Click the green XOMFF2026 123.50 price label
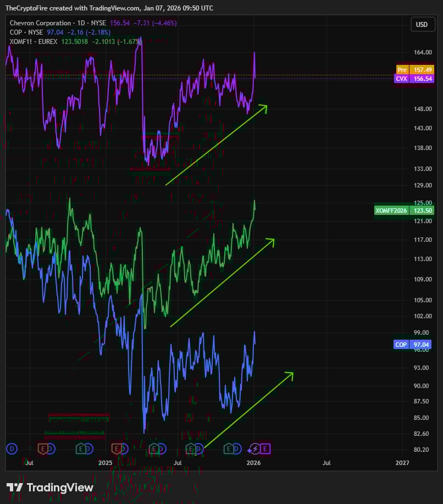Screen dimensions: 443x504 [404, 211]
